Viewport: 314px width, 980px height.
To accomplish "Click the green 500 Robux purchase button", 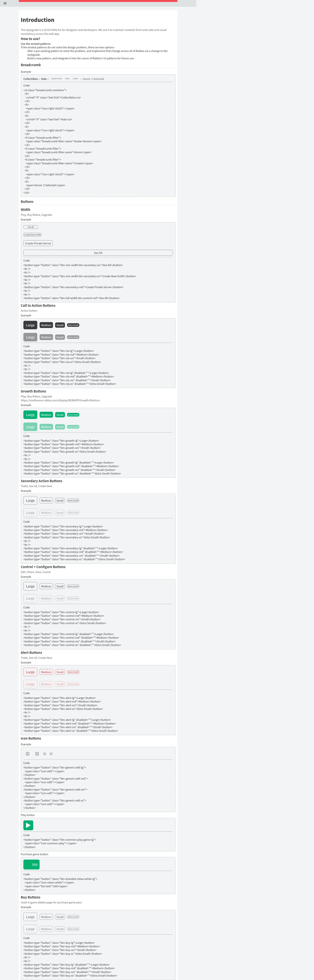I will 31,865.
